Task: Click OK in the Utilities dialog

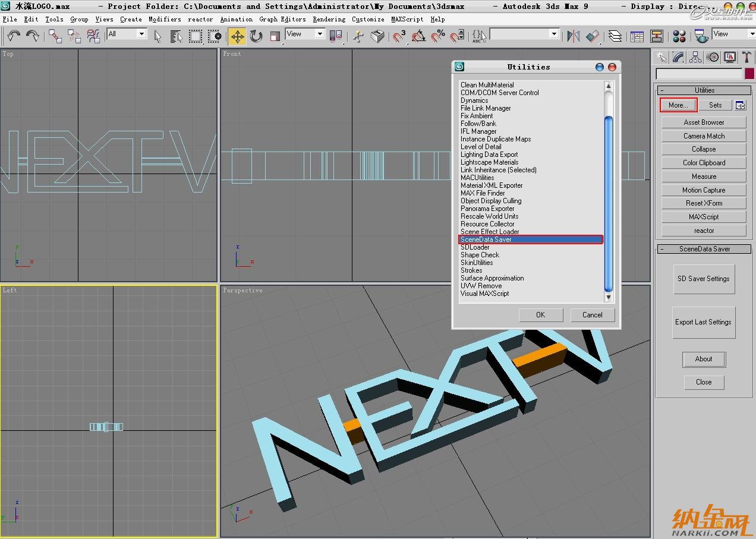Action: coord(540,315)
